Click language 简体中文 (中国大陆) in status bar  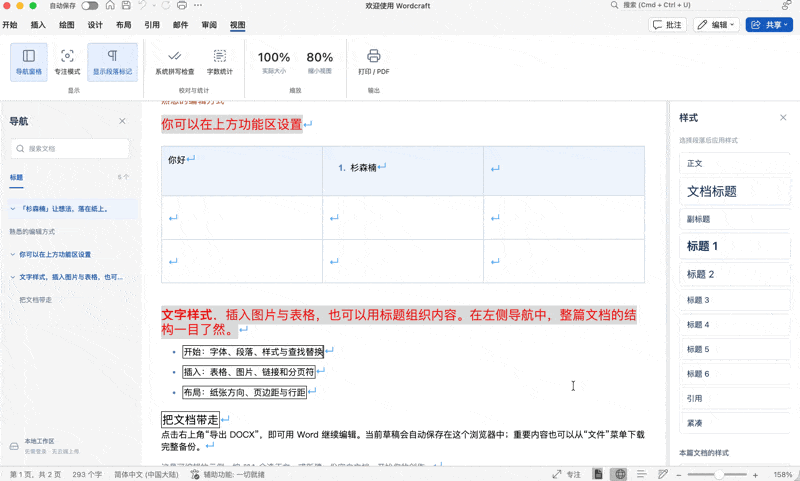pos(146,474)
